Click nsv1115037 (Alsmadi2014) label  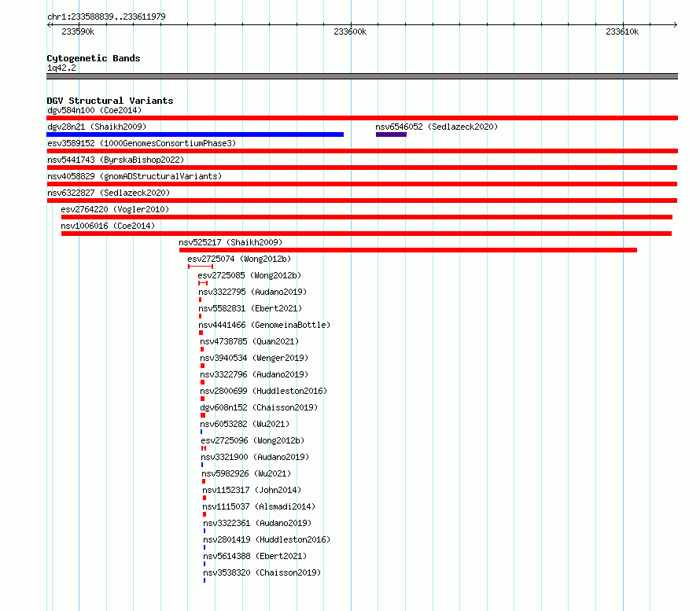click(x=259, y=506)
